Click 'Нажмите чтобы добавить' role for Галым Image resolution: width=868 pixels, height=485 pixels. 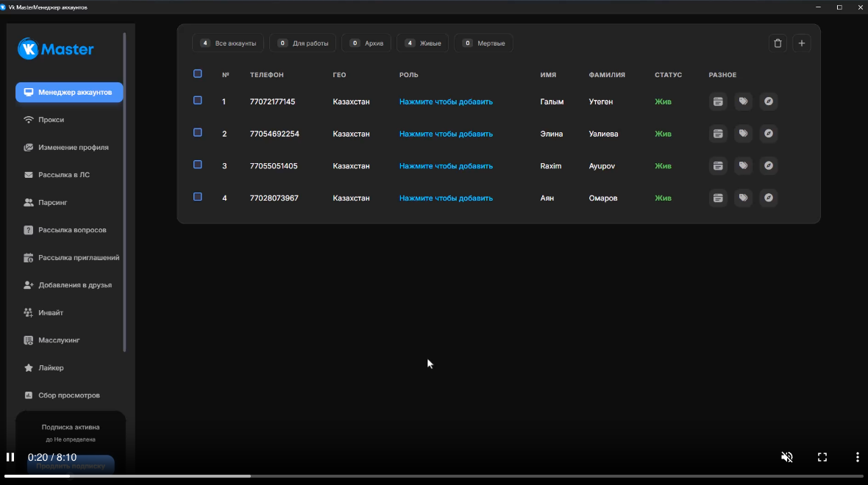point(446,102)
